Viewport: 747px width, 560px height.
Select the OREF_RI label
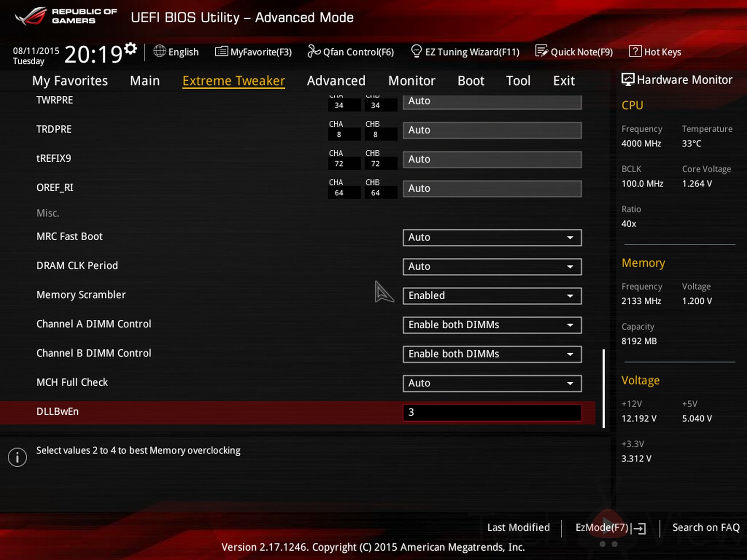[55, 188]
